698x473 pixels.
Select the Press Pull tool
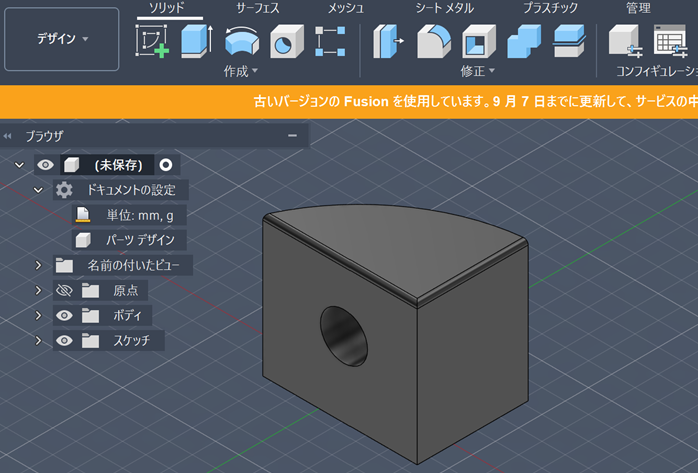point(388,41)
